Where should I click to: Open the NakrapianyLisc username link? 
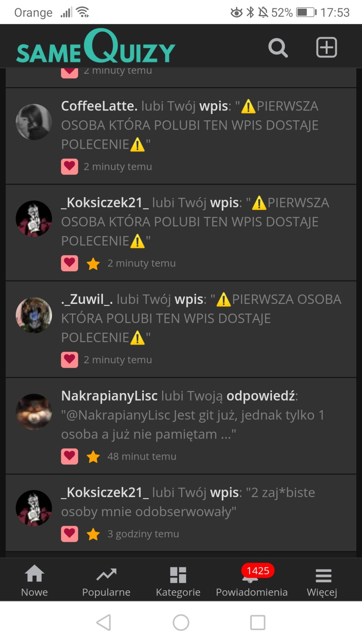pos(109,396)
